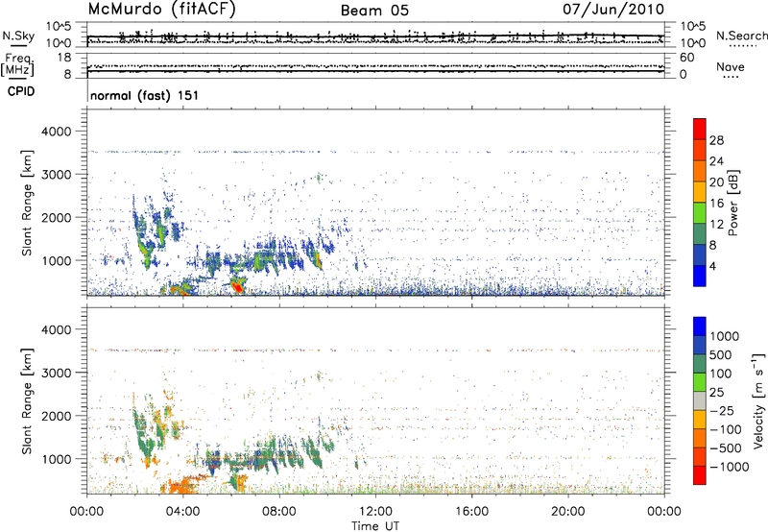Image resolution: width=768 pixels, height=532 pixels.
Task: Click the Freq. [MHz] axis label
Action: 17,64
